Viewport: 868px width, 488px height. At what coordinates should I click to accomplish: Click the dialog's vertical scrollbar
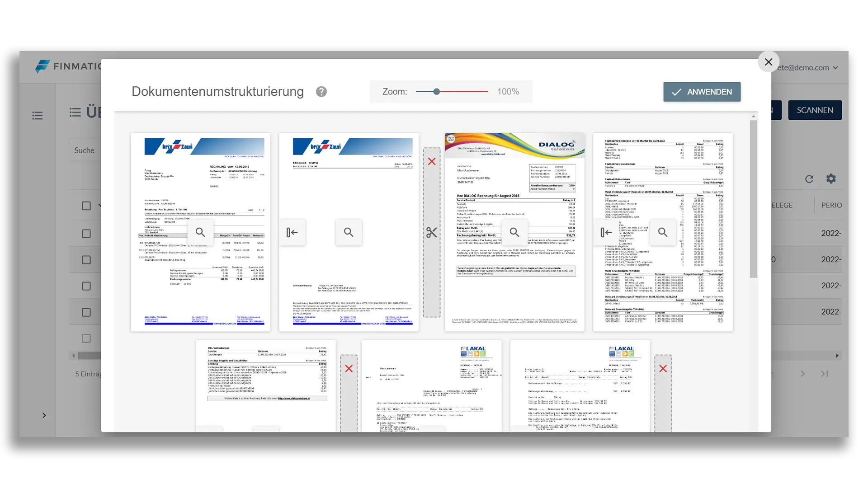click(753, 199)
